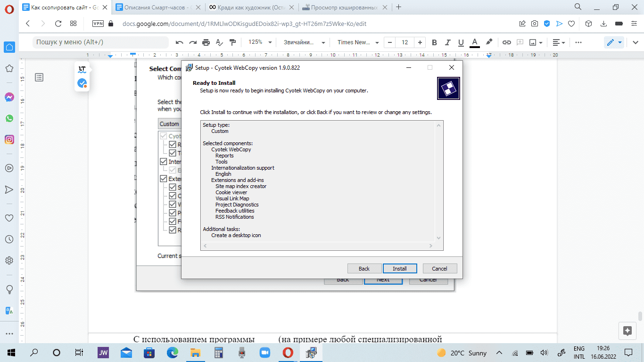
Task: Click the Install button in Setup
Action: pos(400,268)
